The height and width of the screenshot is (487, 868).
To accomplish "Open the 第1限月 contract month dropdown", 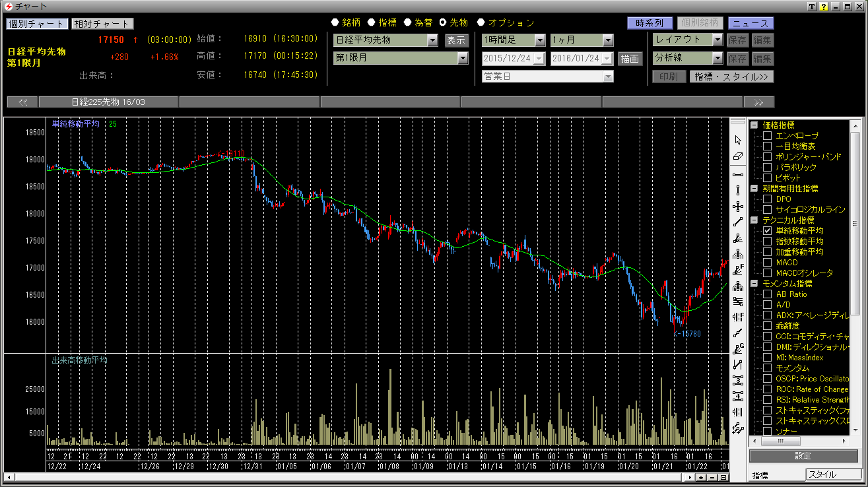I will [x=463, y=58].
